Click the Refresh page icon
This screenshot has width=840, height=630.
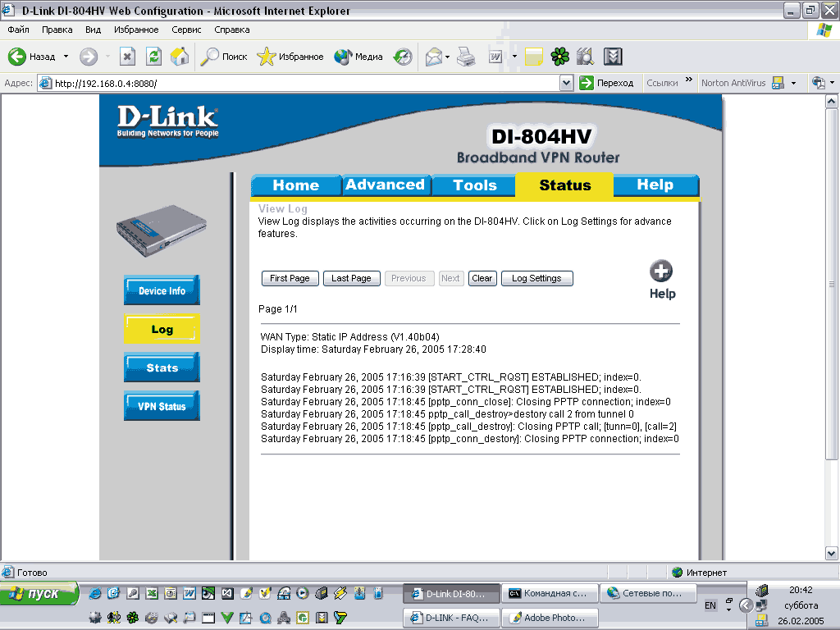tap(153, 57)
